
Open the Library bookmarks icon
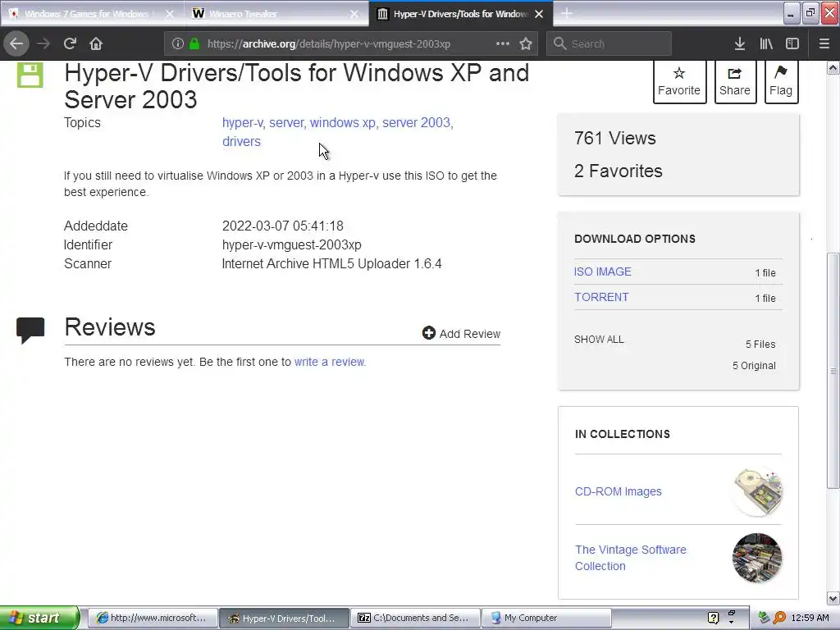pyautogui.click(x=766, y=43)
